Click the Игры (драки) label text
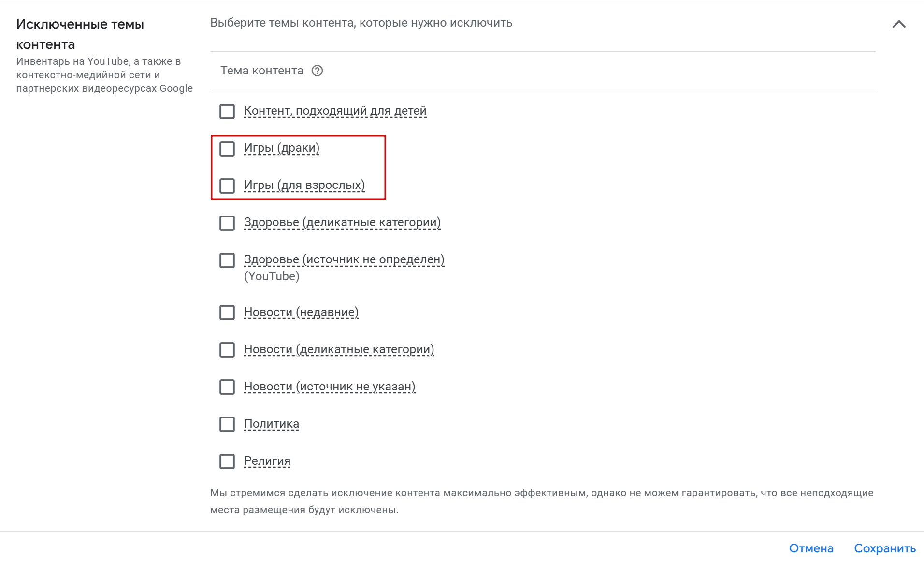Viewport: 924px width, 561px height. click(281, 148)
